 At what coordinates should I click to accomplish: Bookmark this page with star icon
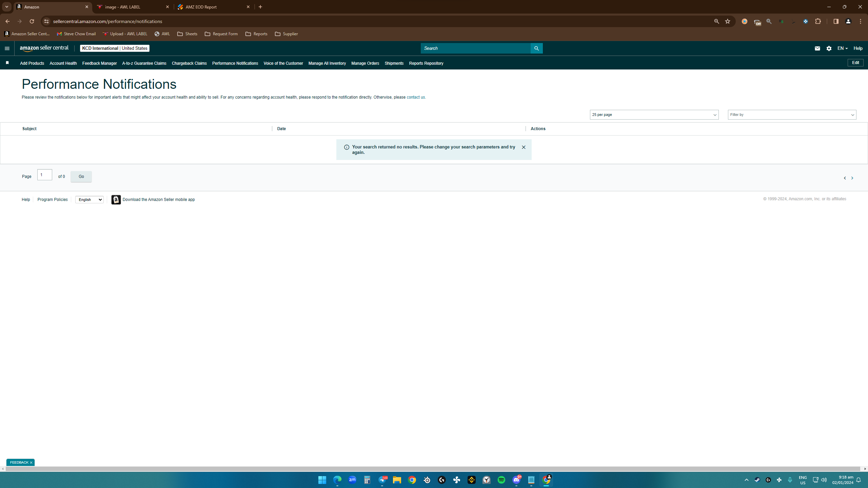tap(728, 21)
